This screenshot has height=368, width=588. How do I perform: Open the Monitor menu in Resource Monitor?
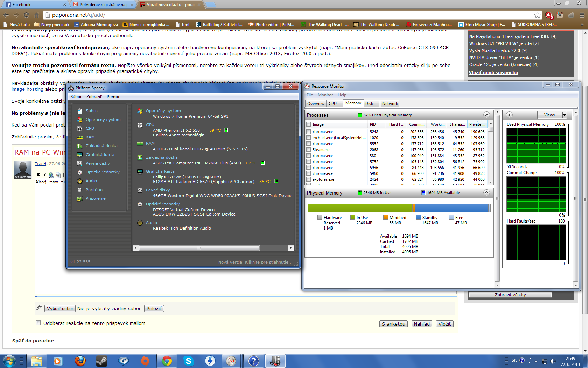click(325, 95)
